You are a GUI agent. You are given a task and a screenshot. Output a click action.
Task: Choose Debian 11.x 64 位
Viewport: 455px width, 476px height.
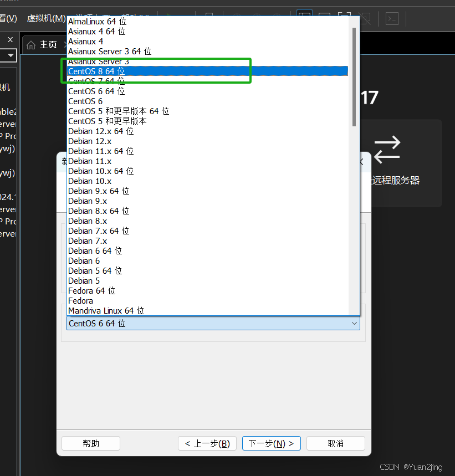tap(208, 151)
